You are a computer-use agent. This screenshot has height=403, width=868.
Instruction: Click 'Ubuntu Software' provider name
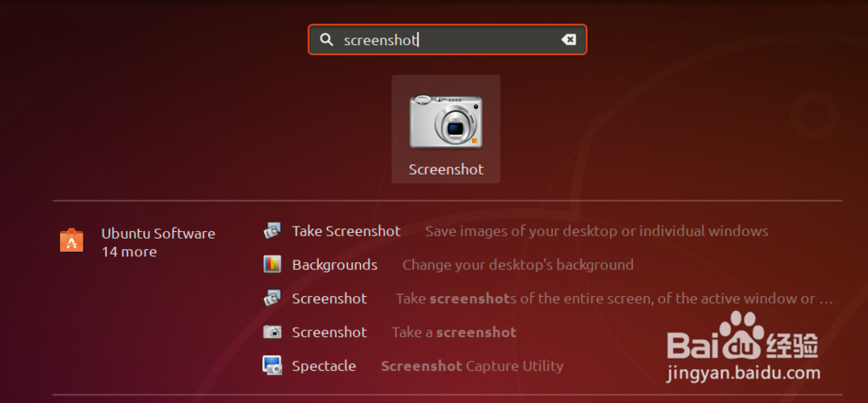click(x=158, y=234)
